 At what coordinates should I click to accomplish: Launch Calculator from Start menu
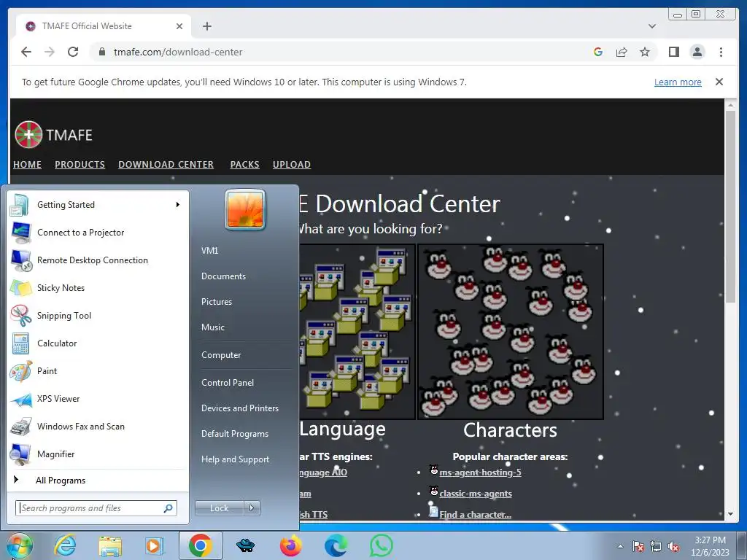point(98,343)
